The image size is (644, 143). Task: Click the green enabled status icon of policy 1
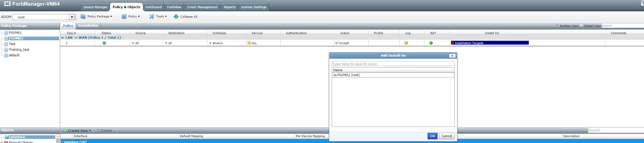pyautogui.click(x=104, y=43)
